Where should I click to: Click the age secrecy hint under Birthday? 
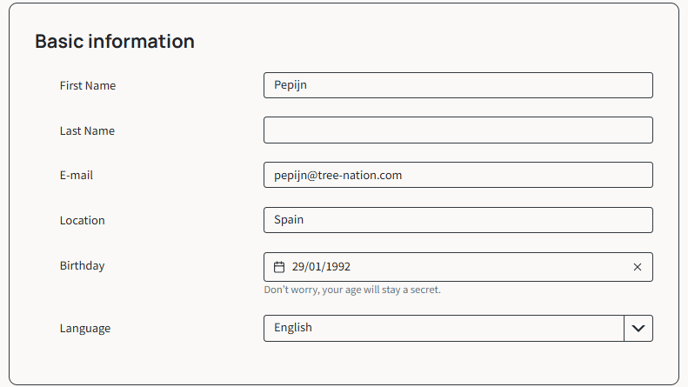point(352,290)
